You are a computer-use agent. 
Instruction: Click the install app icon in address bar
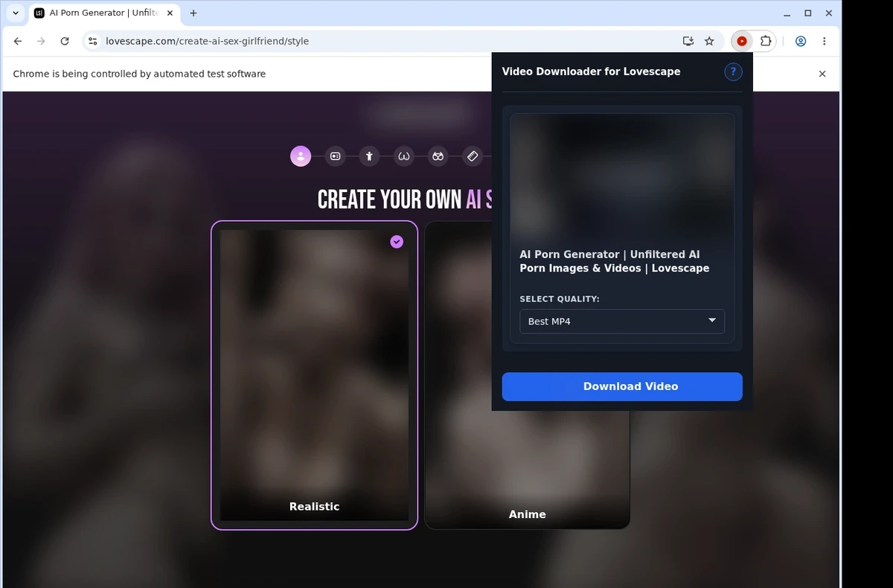click(688, 41)
